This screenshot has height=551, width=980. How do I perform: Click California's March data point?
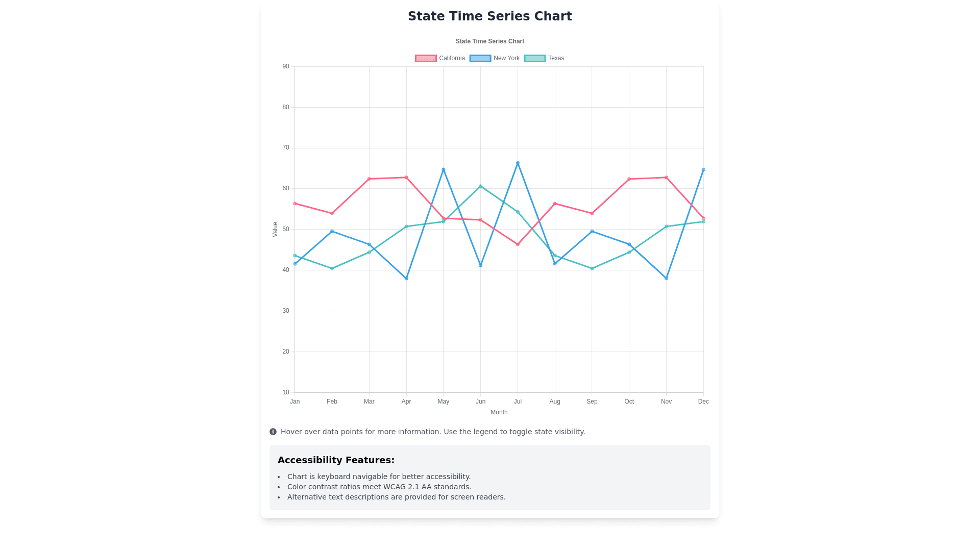[369, 179]
